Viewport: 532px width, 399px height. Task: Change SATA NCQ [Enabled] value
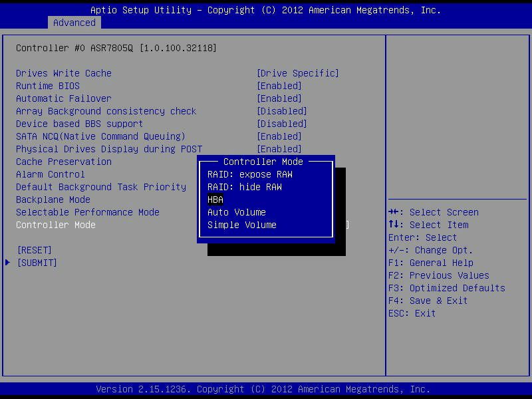(x=279, y=136)
